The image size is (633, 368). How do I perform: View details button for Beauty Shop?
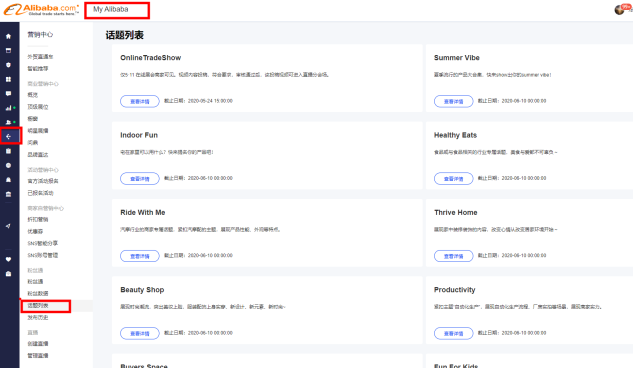pyautogui.click(x=140, y=333)
